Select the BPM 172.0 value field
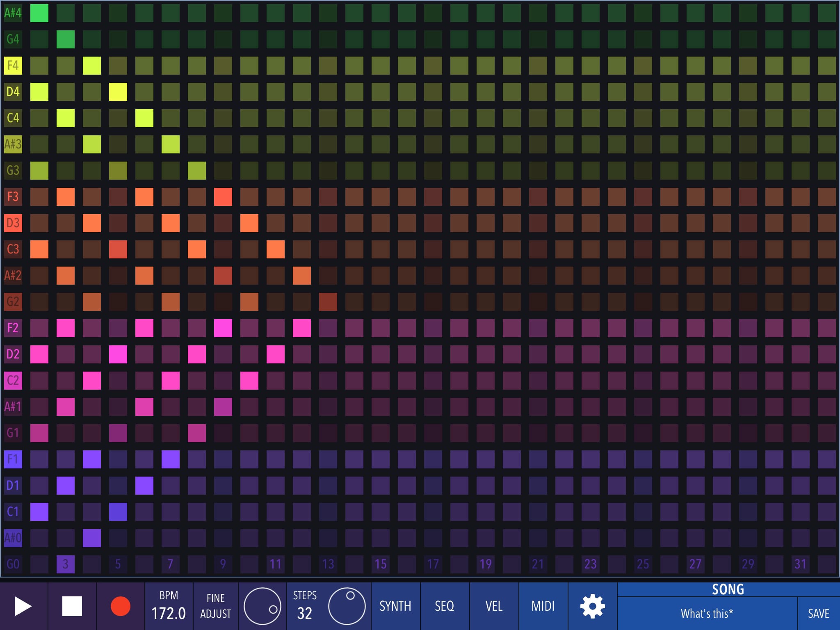Viewport: 840px width, 630px height. [169, 606]
